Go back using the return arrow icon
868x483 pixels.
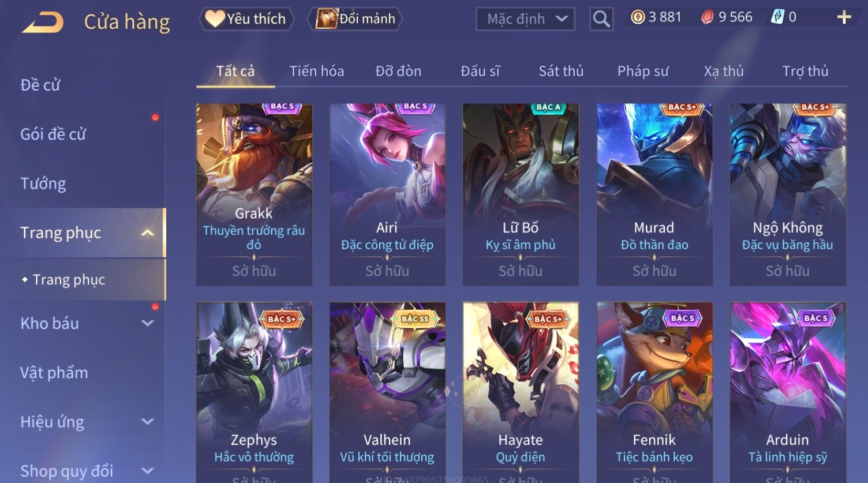coord(43,23)
